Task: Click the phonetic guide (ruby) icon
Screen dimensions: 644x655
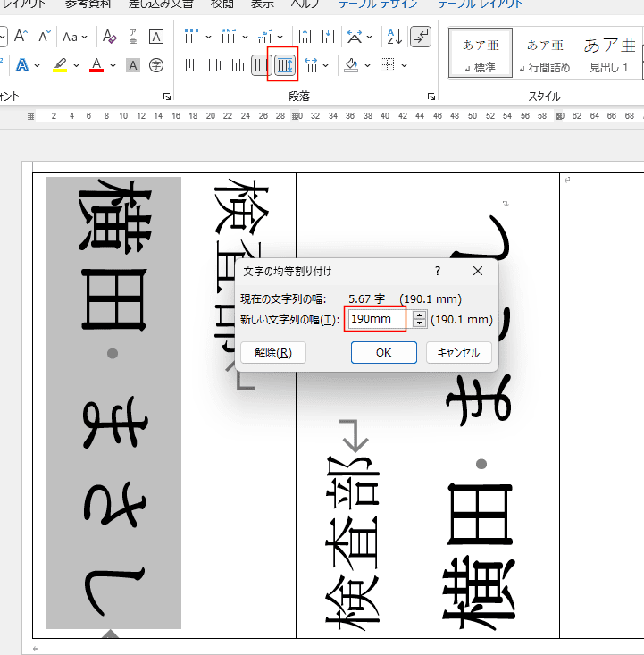Action: click(133, 37)
